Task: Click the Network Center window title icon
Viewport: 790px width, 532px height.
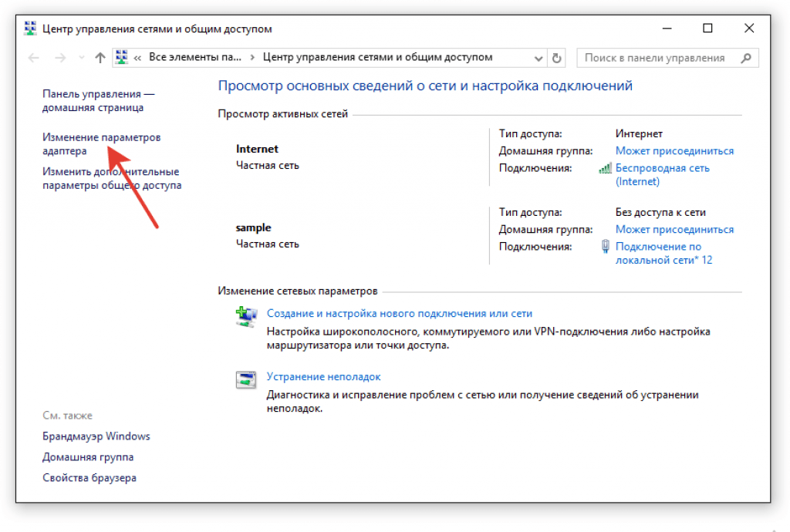Action: (x=30, y=29)
